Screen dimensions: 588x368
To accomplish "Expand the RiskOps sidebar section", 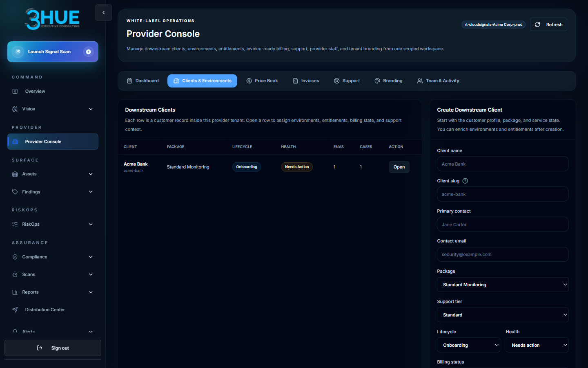I will click(91, 224).
